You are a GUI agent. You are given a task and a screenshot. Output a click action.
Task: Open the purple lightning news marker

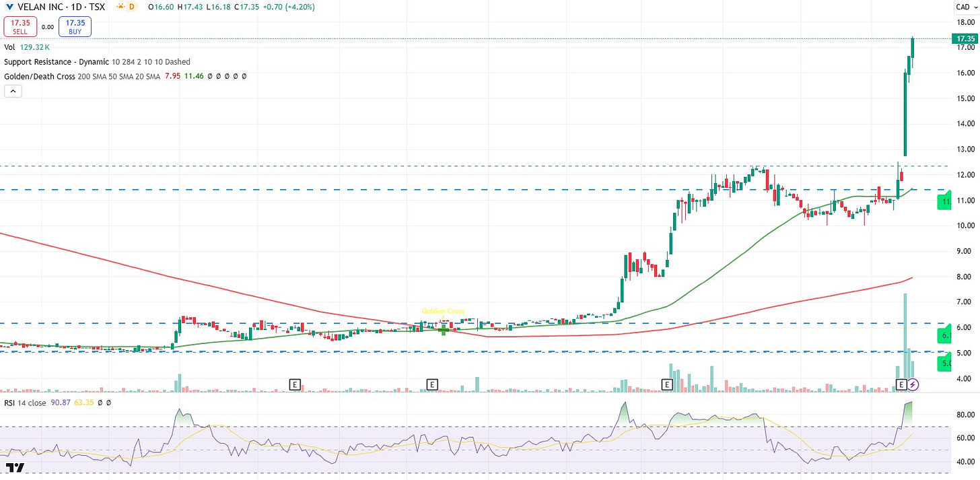point(913,384)
